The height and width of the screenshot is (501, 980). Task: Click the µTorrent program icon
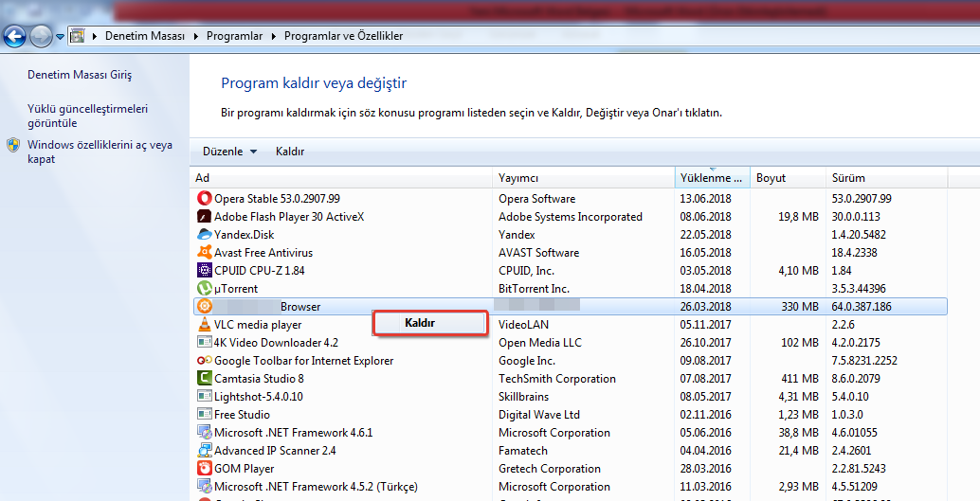tap(204, 289)
